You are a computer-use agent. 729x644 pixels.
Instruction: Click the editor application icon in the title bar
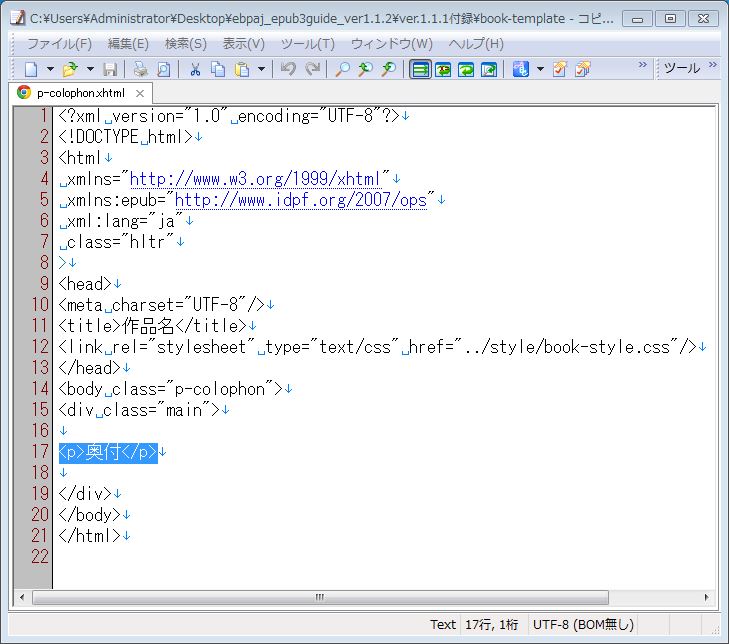point(18,19)
